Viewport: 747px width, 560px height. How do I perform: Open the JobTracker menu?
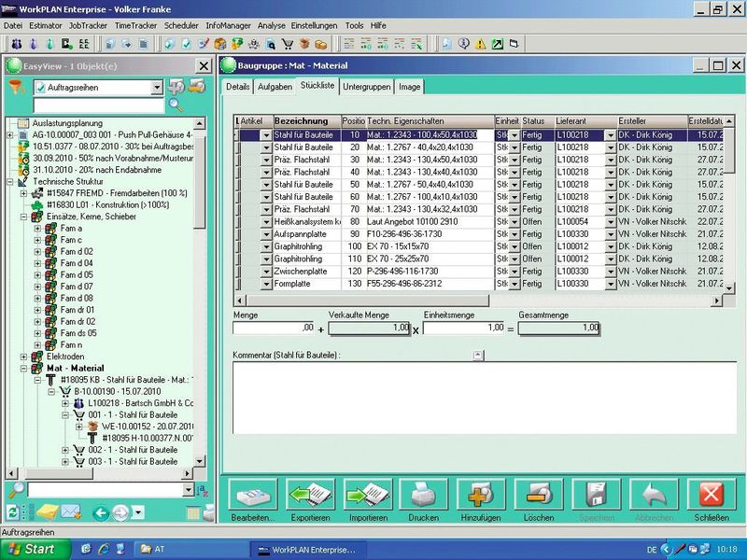[88, 26]
